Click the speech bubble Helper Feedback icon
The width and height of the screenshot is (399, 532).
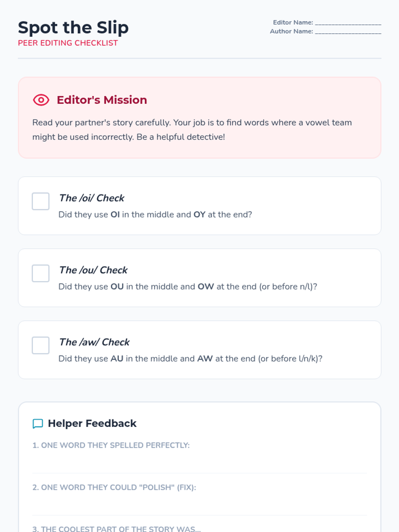pyautogui.click(x=38, y=424)
